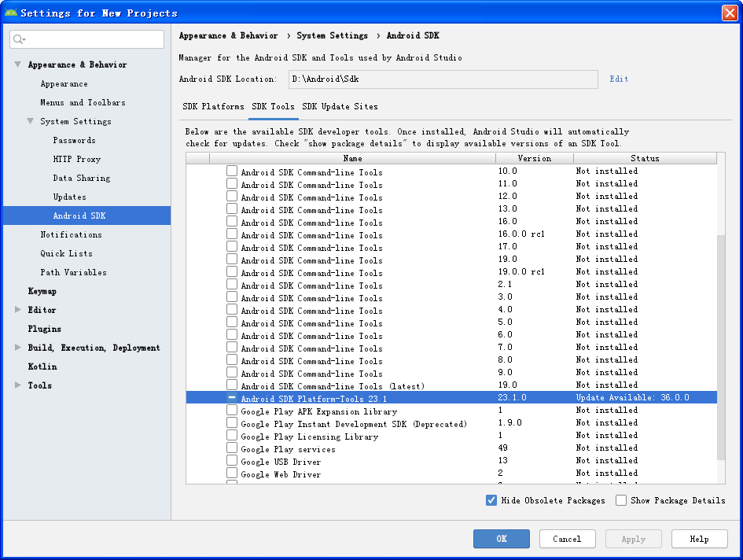The height and width of the screenshot is (560, 743).
Task: Check Command-line Tools 16.0.0 rc1 box
Action: click(232, 234)
